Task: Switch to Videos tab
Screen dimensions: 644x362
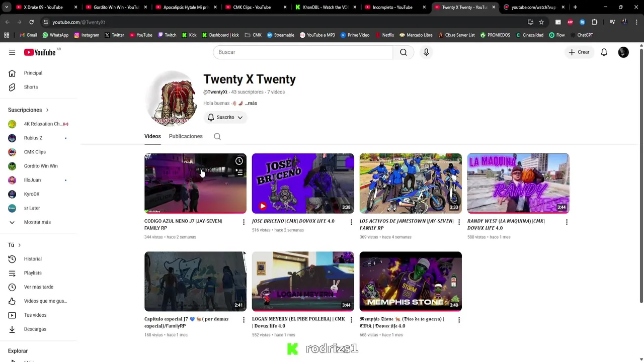Action: click(x=152, y=136)
